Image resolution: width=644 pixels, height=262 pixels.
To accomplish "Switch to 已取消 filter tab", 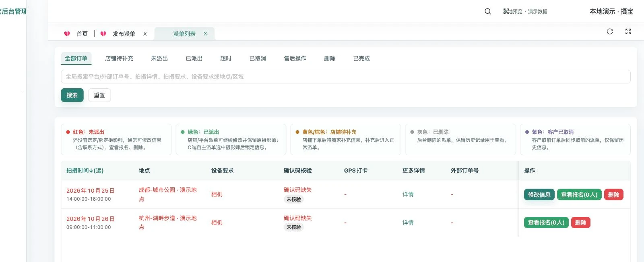I will [258, 58].
